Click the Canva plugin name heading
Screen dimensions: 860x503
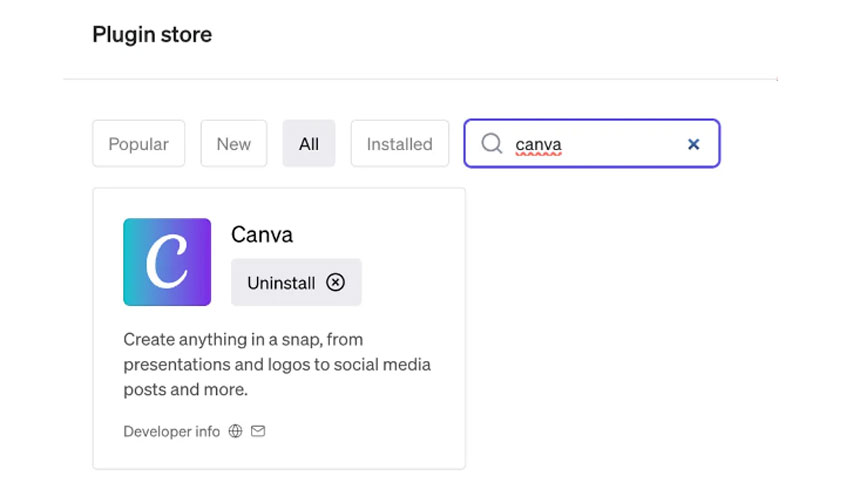click(262, 235)
